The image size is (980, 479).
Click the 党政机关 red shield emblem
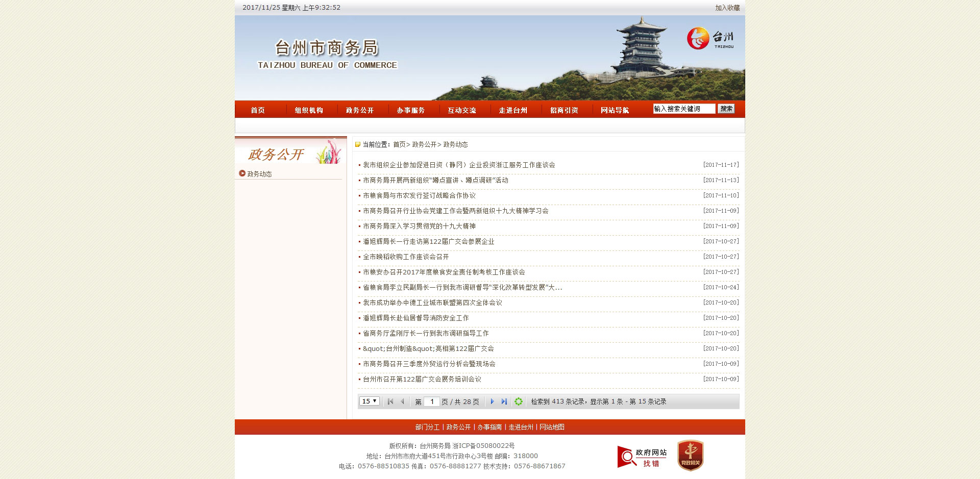[x=690, y=456]
